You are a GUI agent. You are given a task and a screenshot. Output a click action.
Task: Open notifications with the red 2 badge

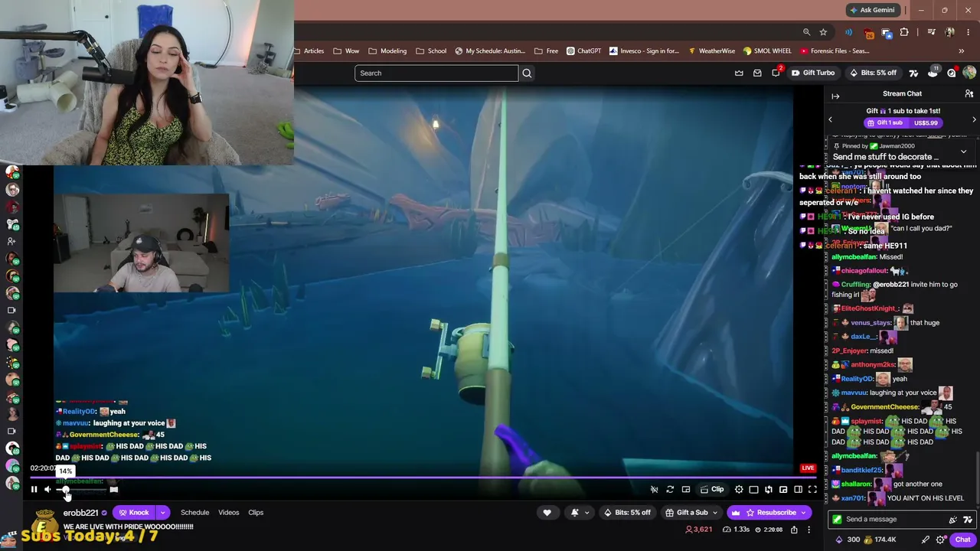point(776,73)
